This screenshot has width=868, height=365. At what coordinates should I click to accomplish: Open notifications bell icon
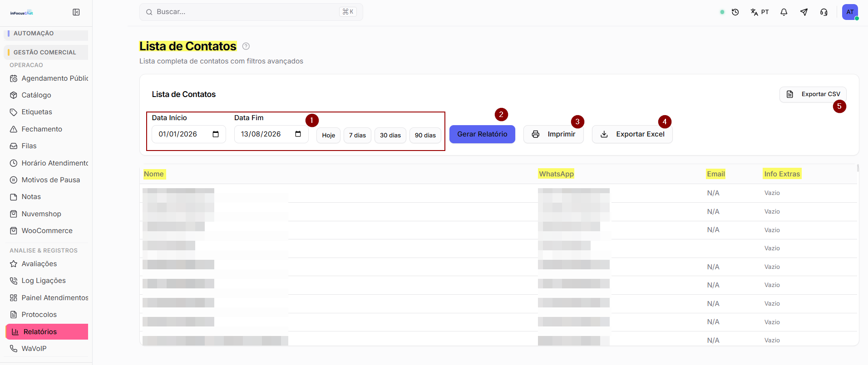click(x=784, y=12)
